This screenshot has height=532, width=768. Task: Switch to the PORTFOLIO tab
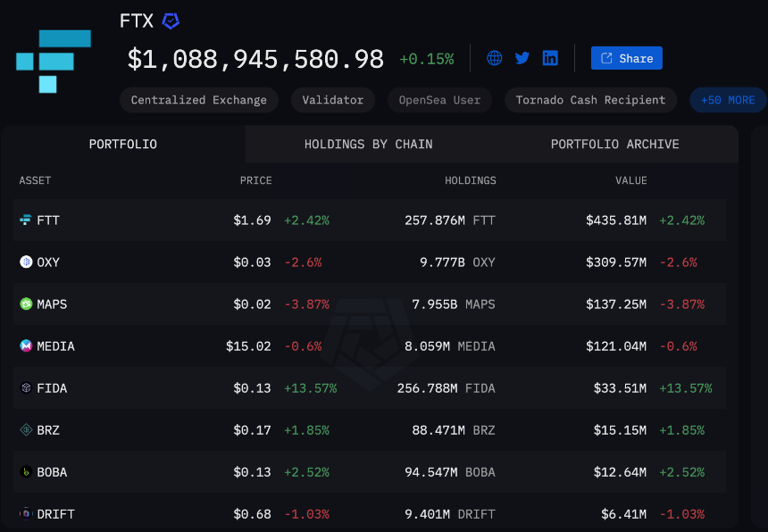click(123, 144)
